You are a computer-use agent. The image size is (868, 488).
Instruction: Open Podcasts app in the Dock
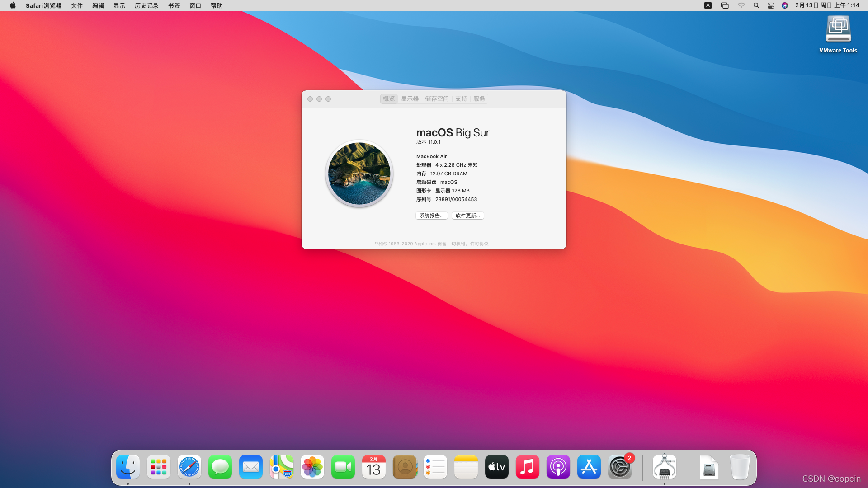point(558,467)
